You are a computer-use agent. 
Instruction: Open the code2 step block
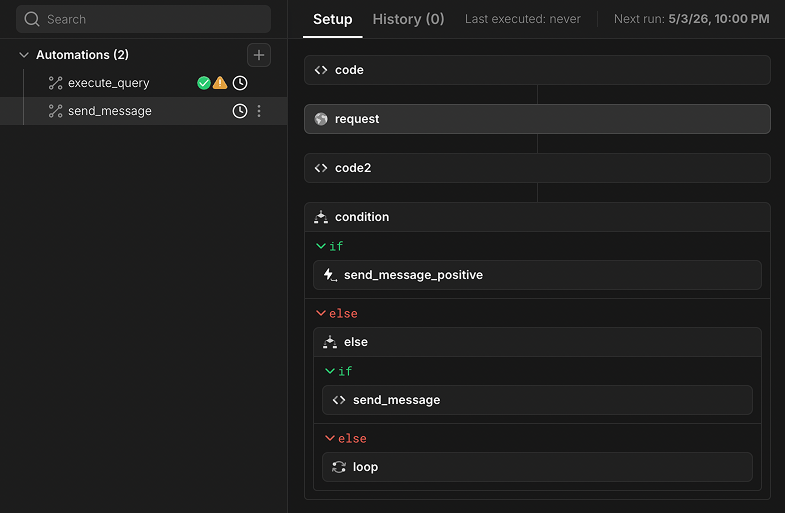click(x=537, y=168)
